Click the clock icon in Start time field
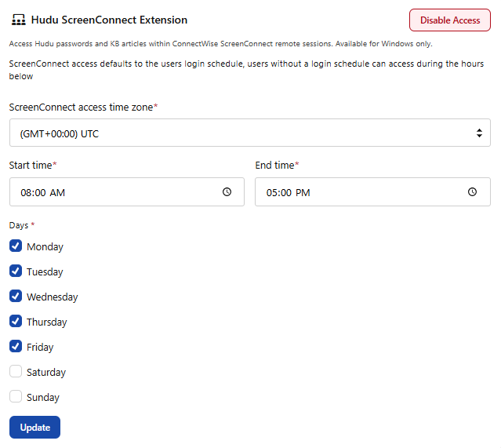This screenshot has height=448, width=501. click(x=227, y=192)
